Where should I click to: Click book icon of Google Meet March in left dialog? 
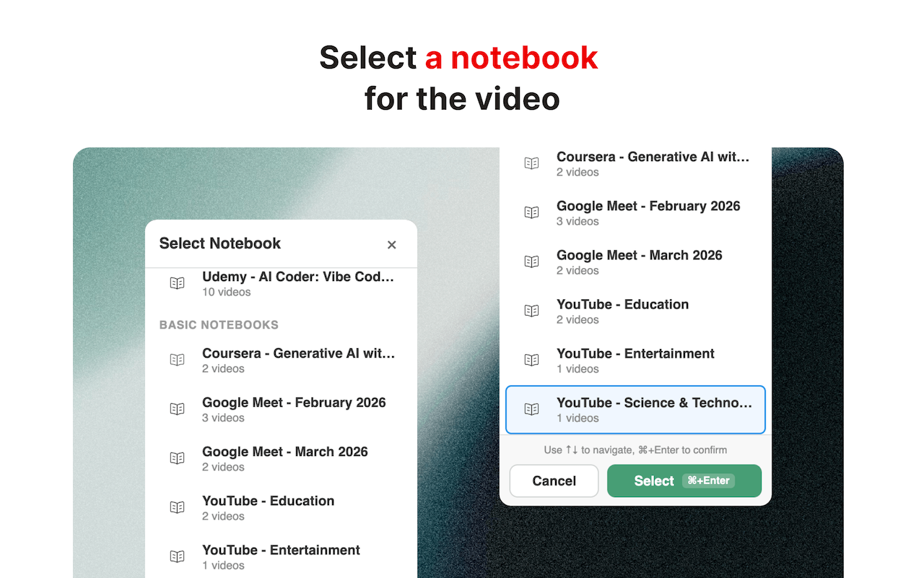(177, 458)
